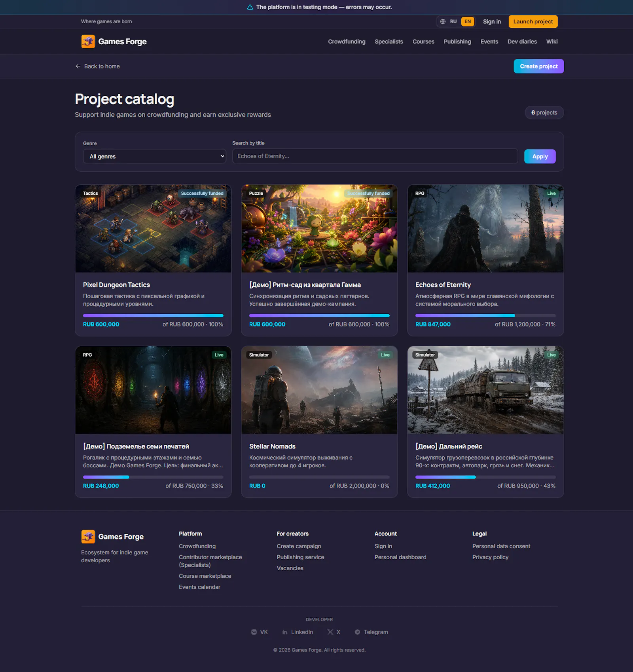
Task: Click the globe language icon
Action: tap(443, 22)
